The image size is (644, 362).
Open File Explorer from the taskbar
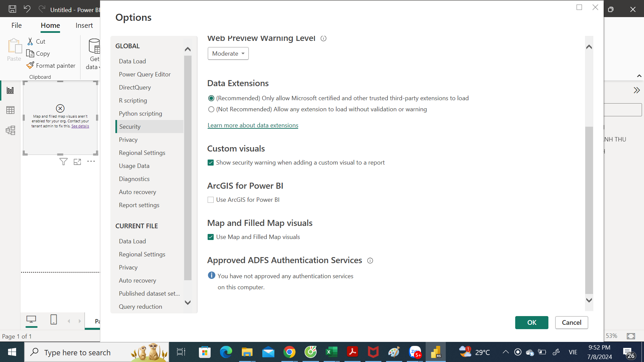[247, 352]
